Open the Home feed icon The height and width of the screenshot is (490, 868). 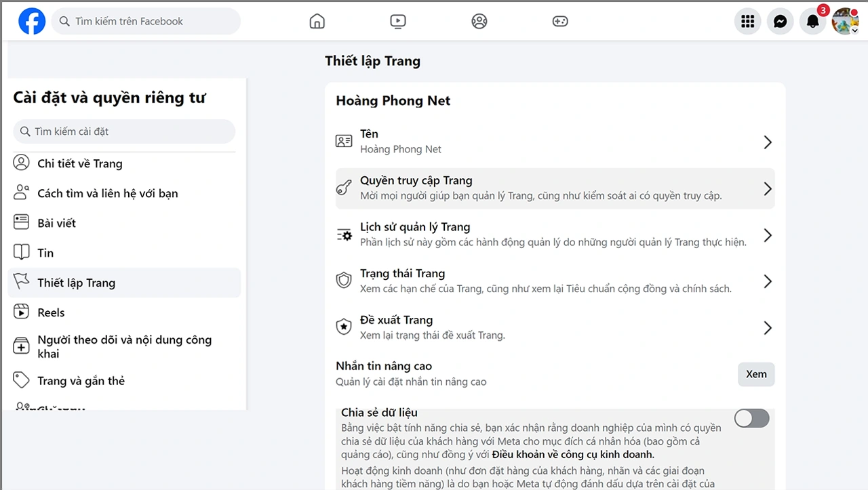point(317,21)
